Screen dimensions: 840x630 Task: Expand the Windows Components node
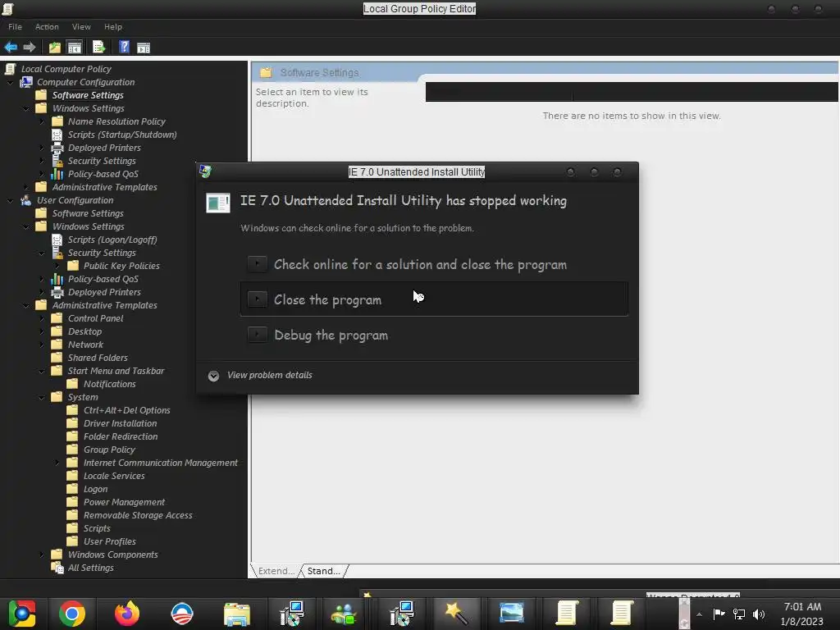(x=42, y=555)
